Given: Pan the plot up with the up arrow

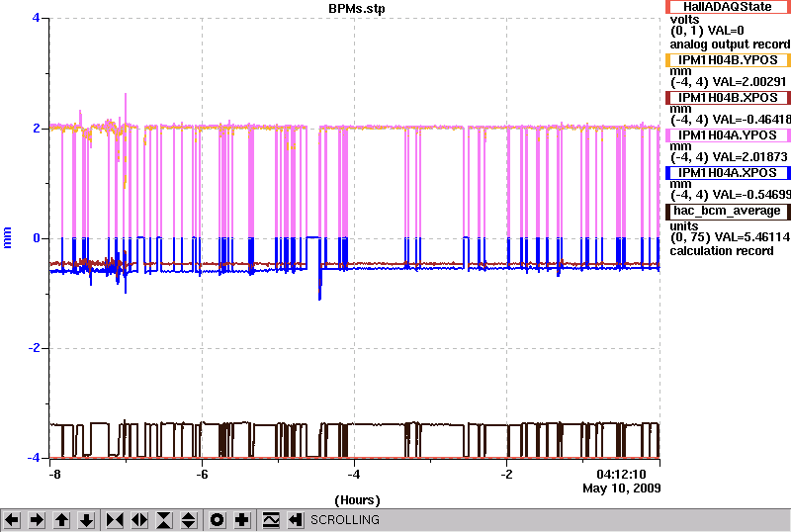Looking at the screenshot, I should tap(61, 520).
